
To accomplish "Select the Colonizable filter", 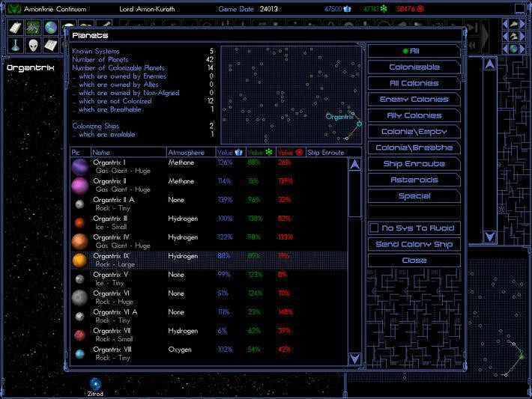I will pyautogui.click(x=414, y=67).
